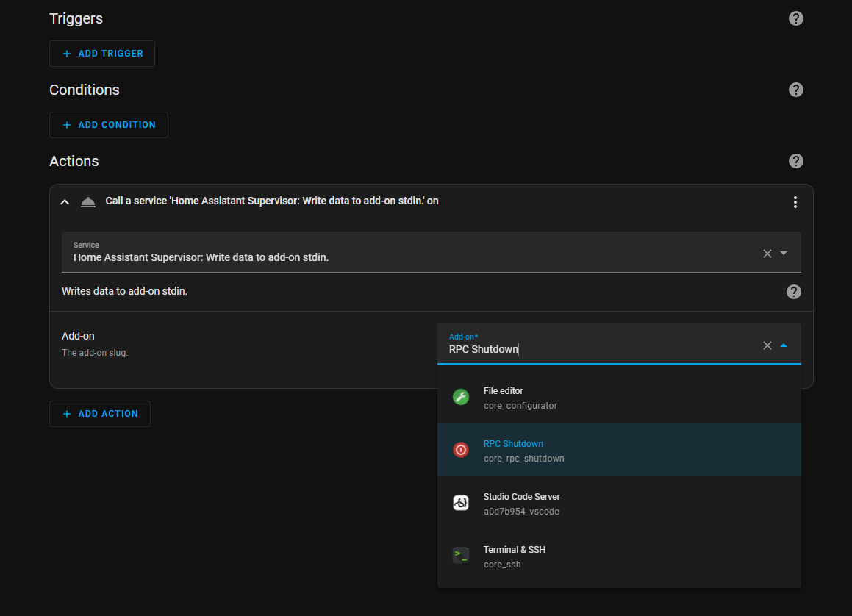Open the action's three-dot overflow menu
Screen dimensions: 852x616
coord(795,201)
